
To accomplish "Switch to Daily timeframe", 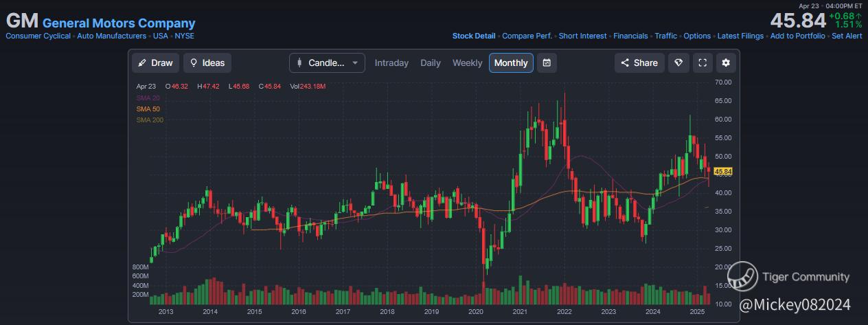I will pos(431,63).
